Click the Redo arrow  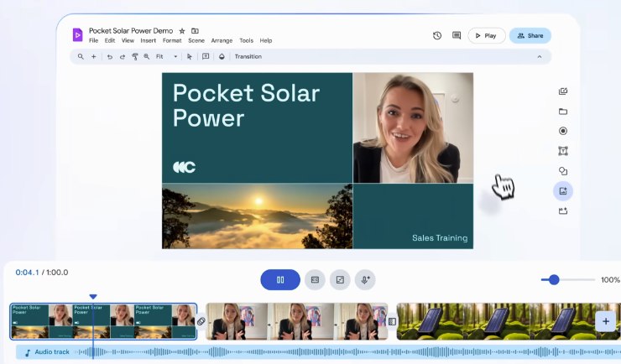[123, 56]
